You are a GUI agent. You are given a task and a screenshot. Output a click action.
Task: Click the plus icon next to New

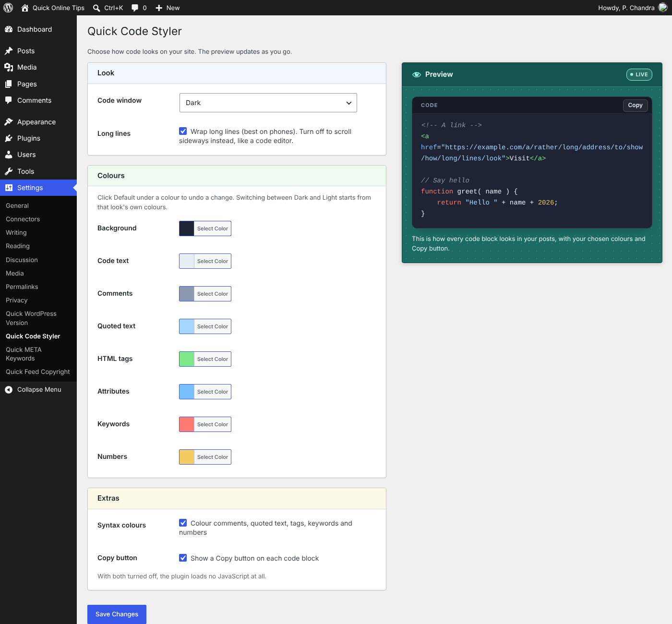159,8
